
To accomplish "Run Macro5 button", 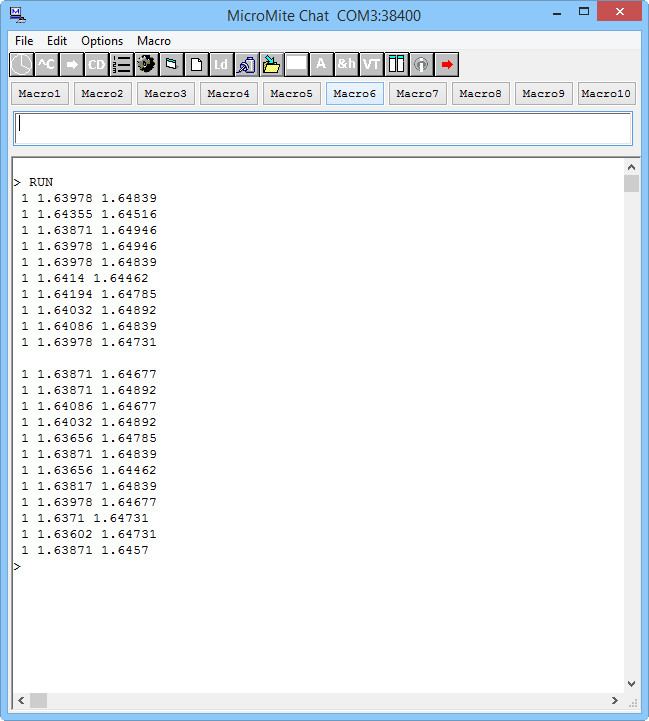I will 292,94.
